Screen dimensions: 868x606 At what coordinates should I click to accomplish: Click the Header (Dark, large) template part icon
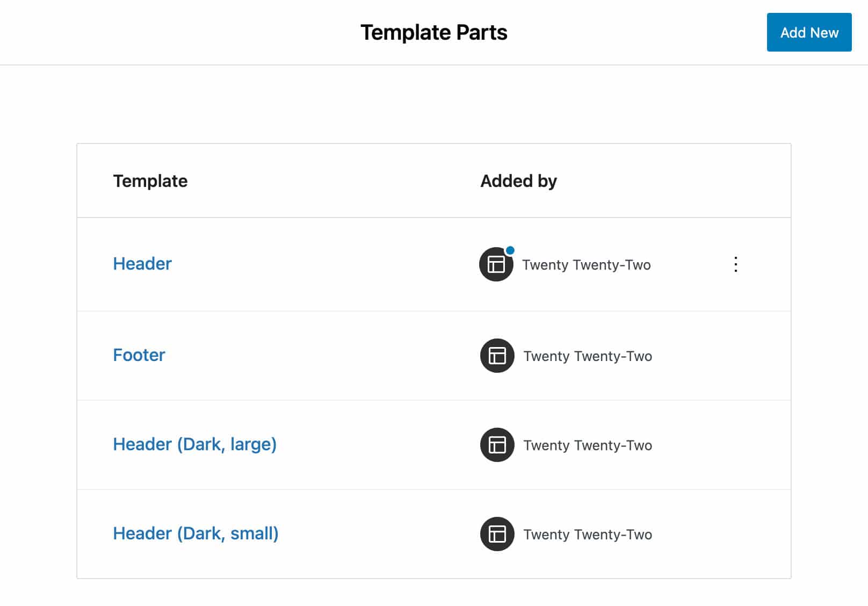497,445
